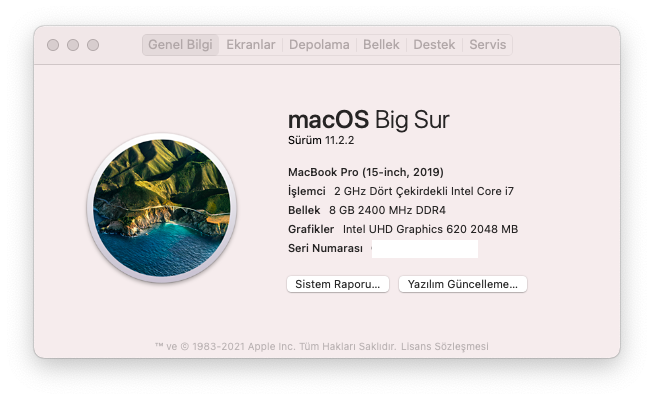Go to the Destek tab

pos(434,45)
